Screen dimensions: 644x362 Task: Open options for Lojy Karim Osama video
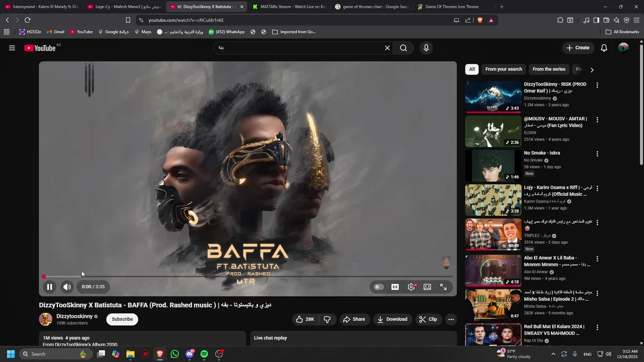point(597,188)
